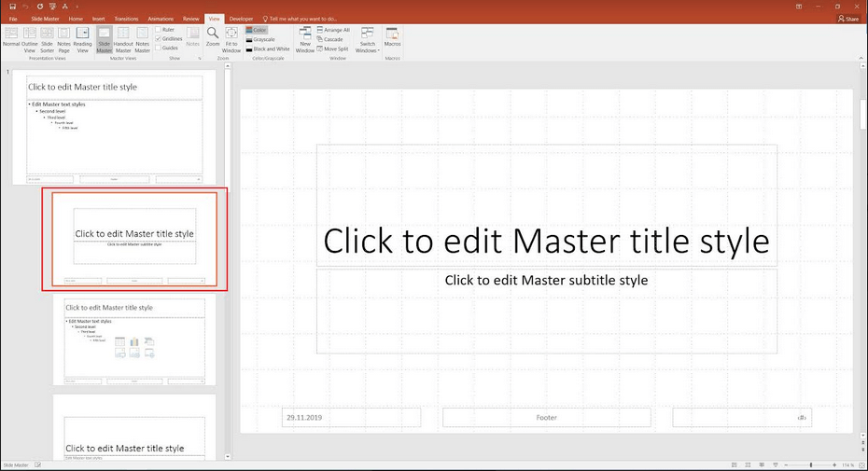Click Normal view icon in status bar
Screen dimensions: 868x471
point(734,464)
